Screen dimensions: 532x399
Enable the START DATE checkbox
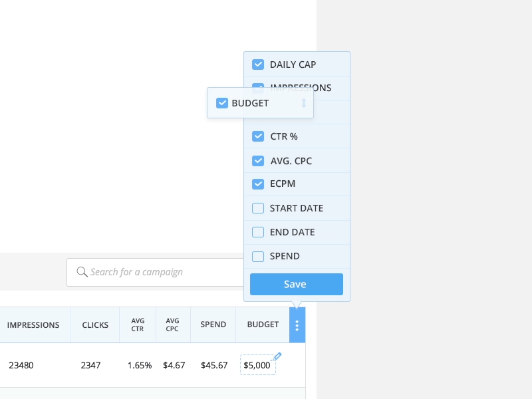(x=258, y=208)
